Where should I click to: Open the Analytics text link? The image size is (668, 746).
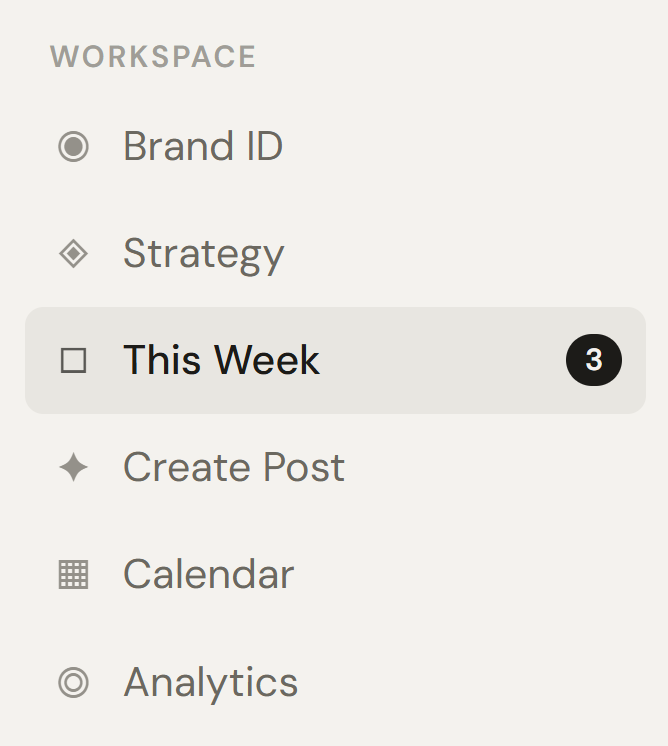coord(210,683)
